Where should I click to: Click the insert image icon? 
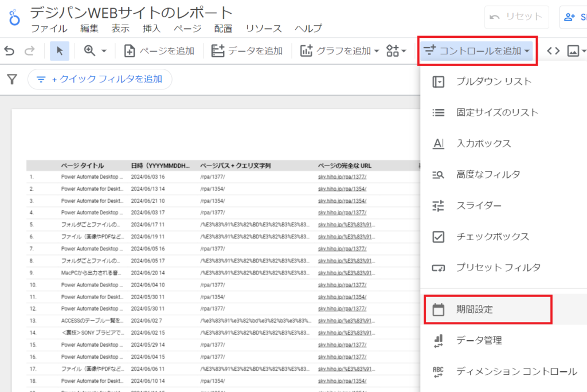(x=573, y=51)
